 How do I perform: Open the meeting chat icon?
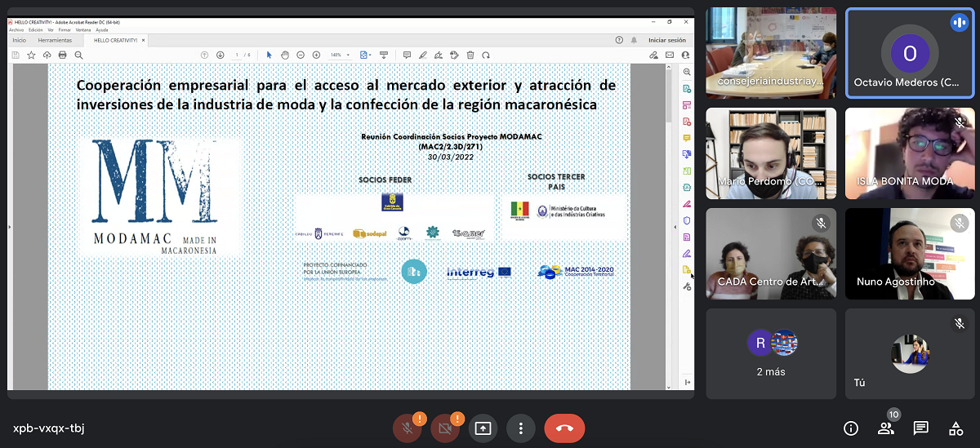click(920, 428)
